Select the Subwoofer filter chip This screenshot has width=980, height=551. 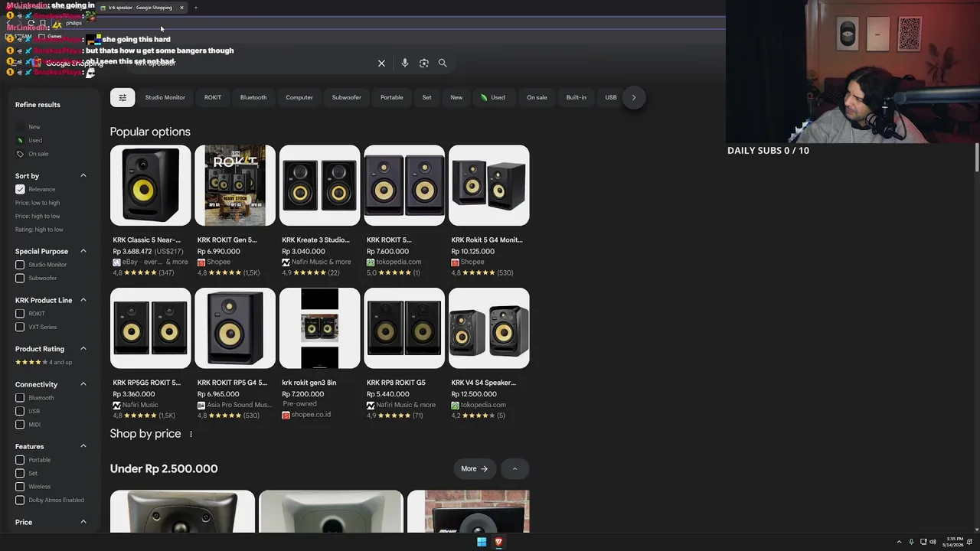click(x=346, y=97)
